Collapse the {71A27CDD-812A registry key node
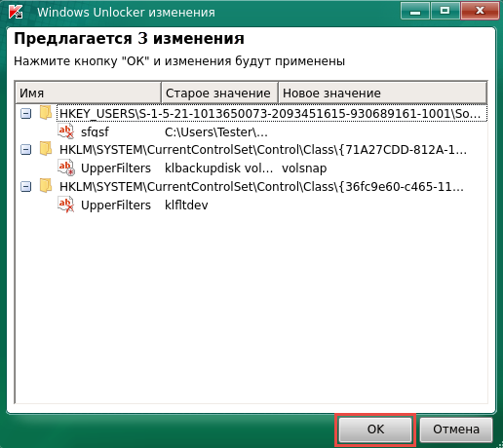The image size is (503, 448). tap(26, 150)
